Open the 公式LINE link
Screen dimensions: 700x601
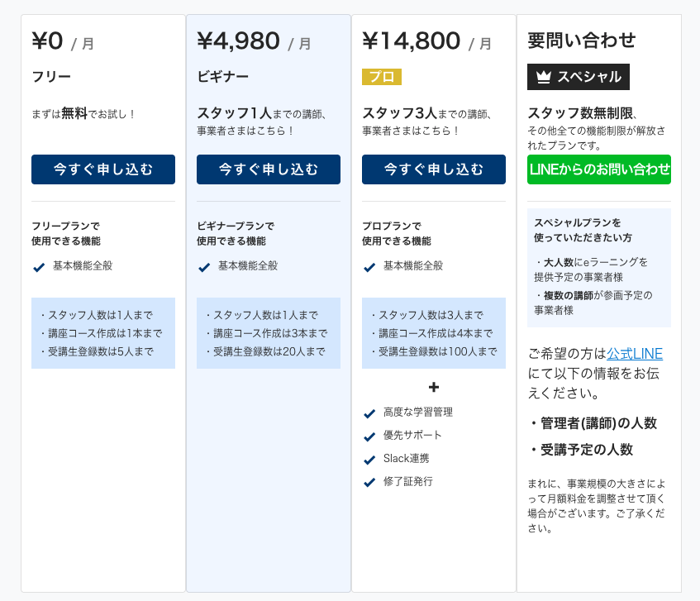(635, 354)
